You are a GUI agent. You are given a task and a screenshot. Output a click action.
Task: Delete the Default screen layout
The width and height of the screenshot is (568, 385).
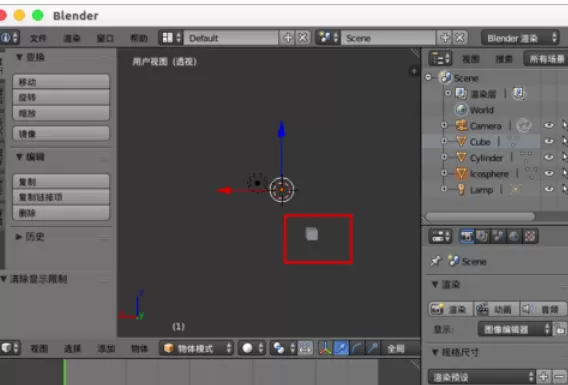302,38
